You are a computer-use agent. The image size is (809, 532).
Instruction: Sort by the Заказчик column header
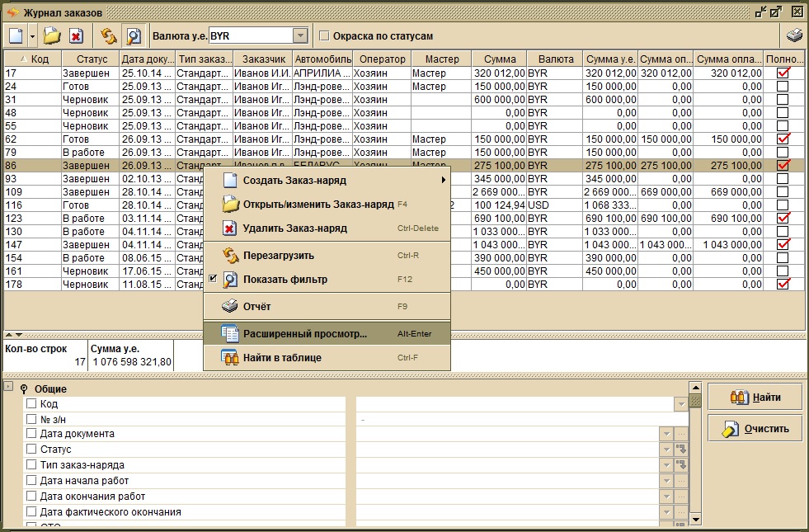263,59
